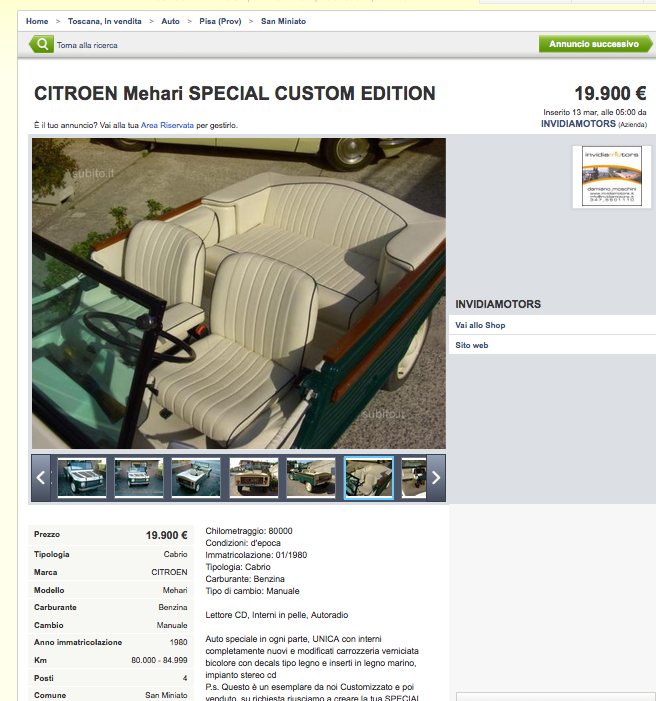The image size is (656, 701).
Task: Open the Invidiamotors shop logo image
Action: tap(612, 176)
